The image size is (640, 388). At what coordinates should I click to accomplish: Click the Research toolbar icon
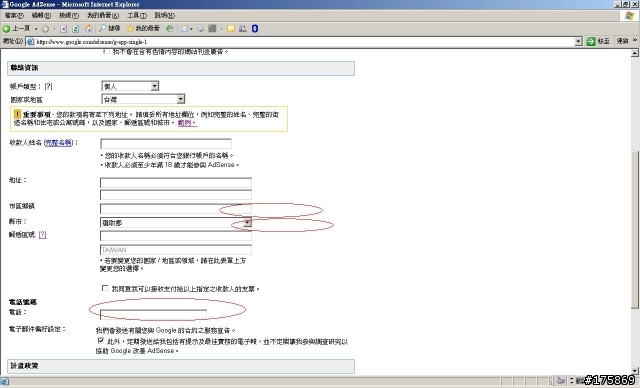[243, 29]
